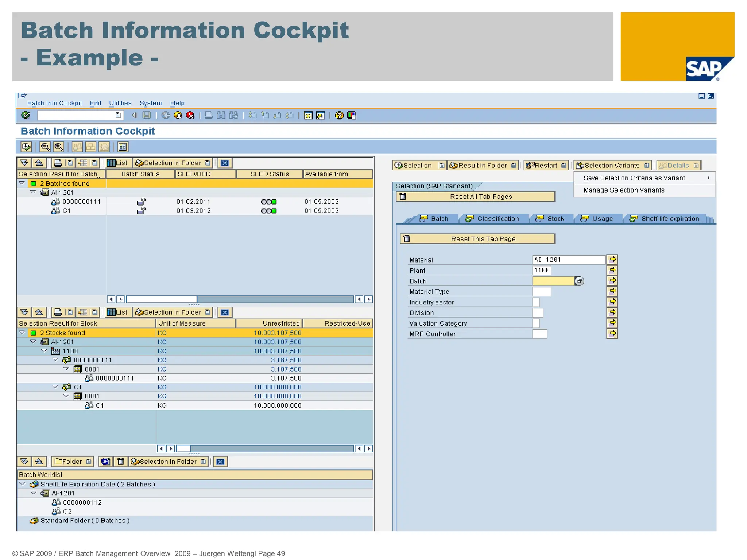Screen dimensions: 747x560
Task: Collapse the C1 batch stock node
Action: [55, 386]
